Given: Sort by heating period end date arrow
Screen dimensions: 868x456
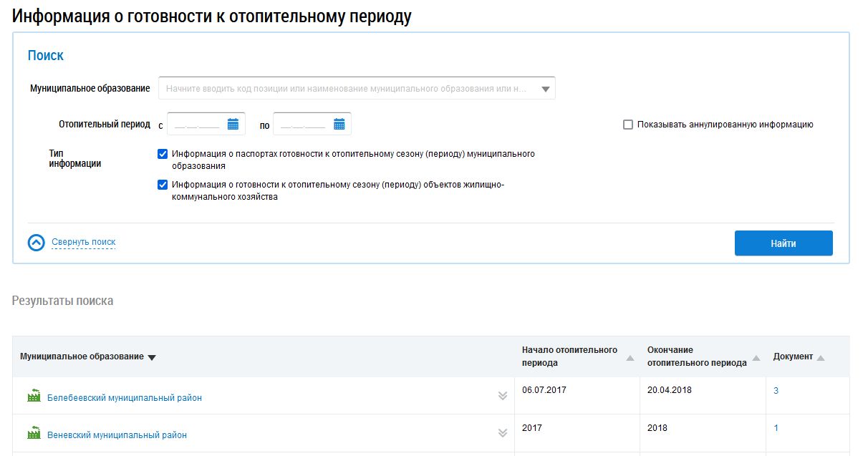Looking at the screenshot, I should 756,357.
